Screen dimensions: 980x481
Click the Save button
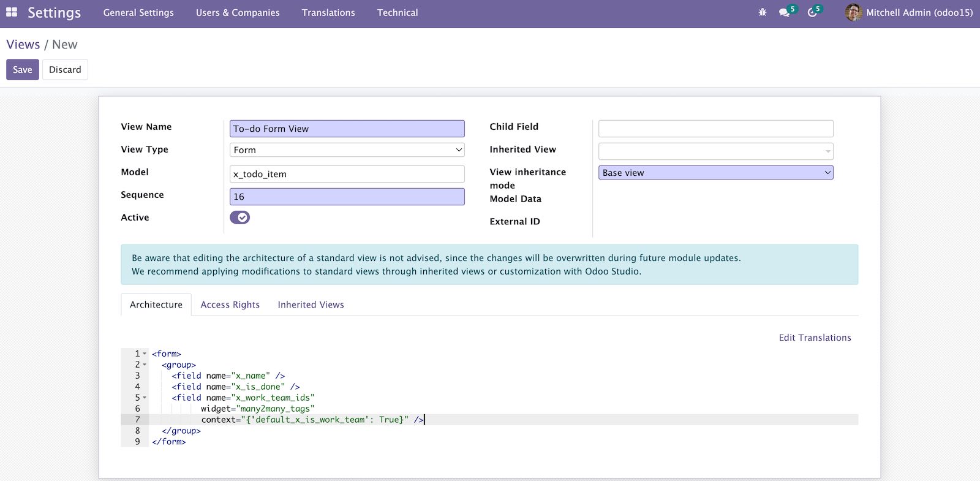(x=23, y=70)
